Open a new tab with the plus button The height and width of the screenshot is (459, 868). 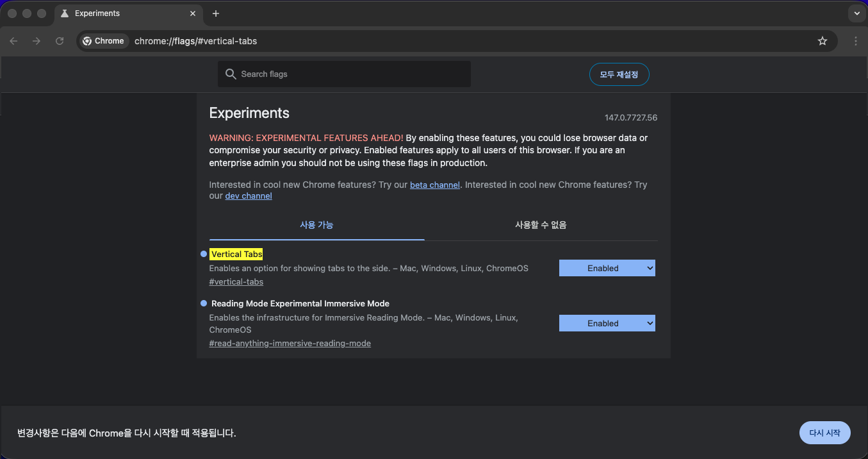(216, 13)
